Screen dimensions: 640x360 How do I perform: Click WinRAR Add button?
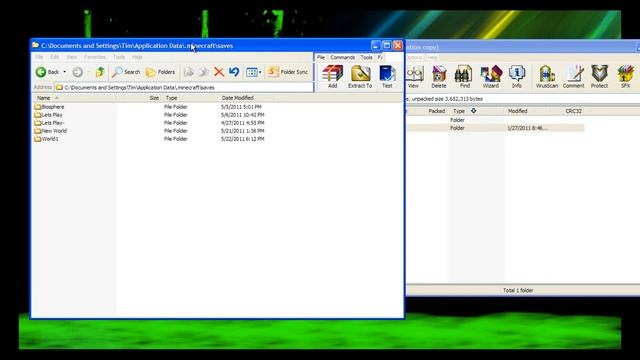[333, 77]
